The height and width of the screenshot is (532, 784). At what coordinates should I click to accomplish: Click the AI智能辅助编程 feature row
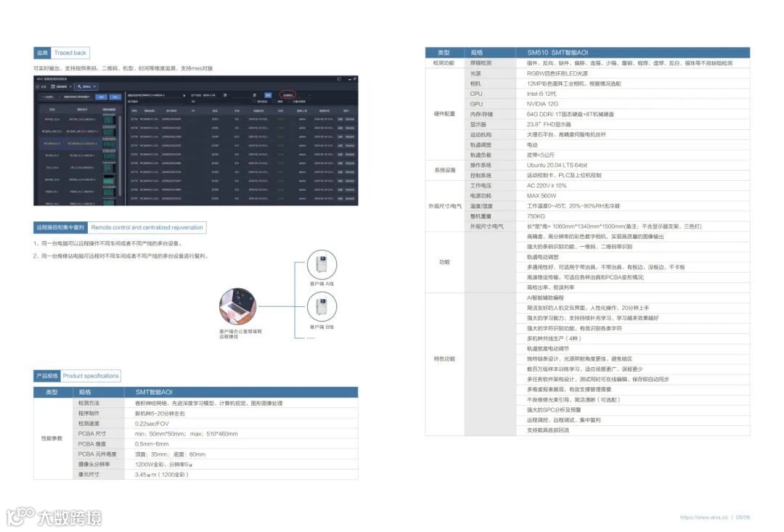[633, 298]
